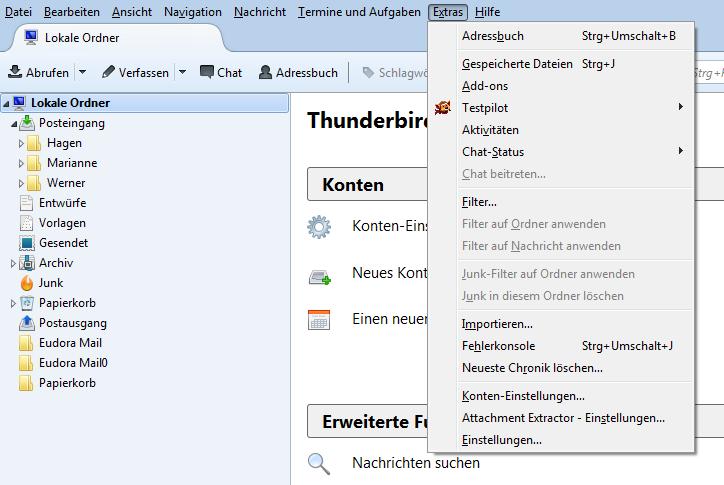Select Add-ons in the Extras menu
Screen dimensions: 724x485
561,86
